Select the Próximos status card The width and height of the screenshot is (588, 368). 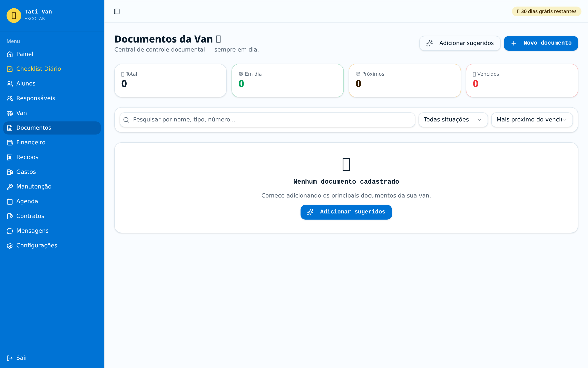(405, 81)
